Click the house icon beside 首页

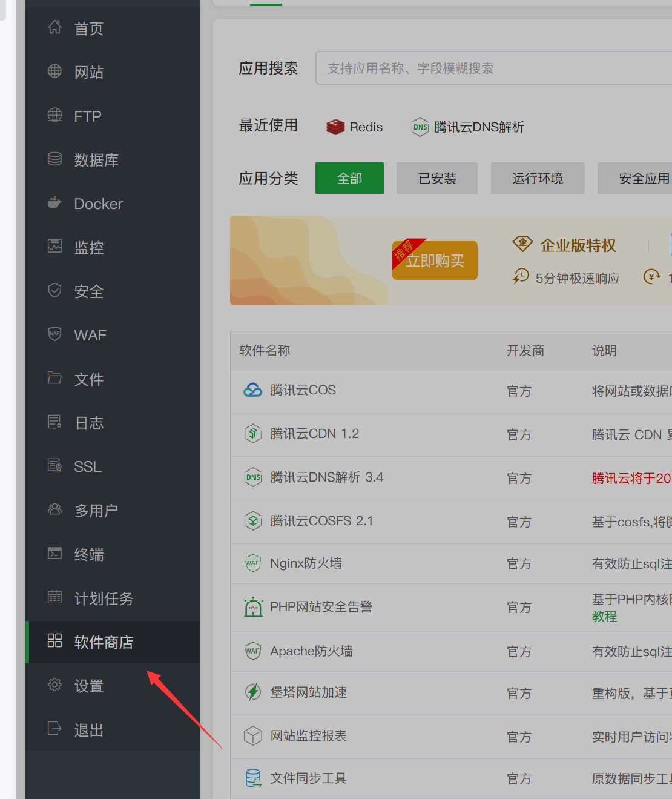coord(54,27)
